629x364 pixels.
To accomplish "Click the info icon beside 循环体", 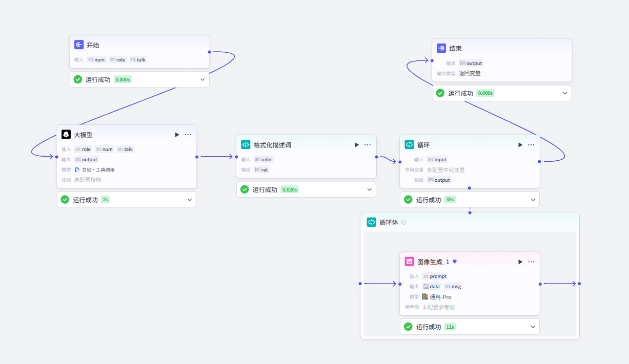I will click(404, 222).
